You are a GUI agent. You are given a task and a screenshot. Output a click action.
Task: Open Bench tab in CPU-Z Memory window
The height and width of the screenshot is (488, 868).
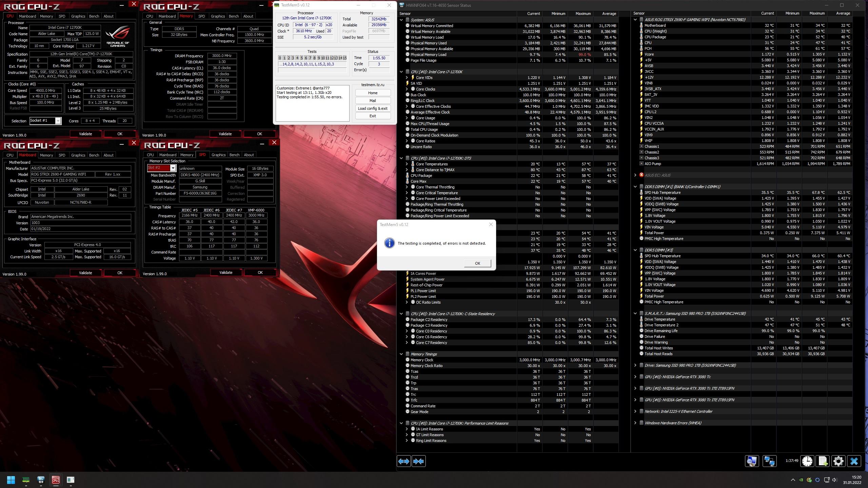(234, 16)
